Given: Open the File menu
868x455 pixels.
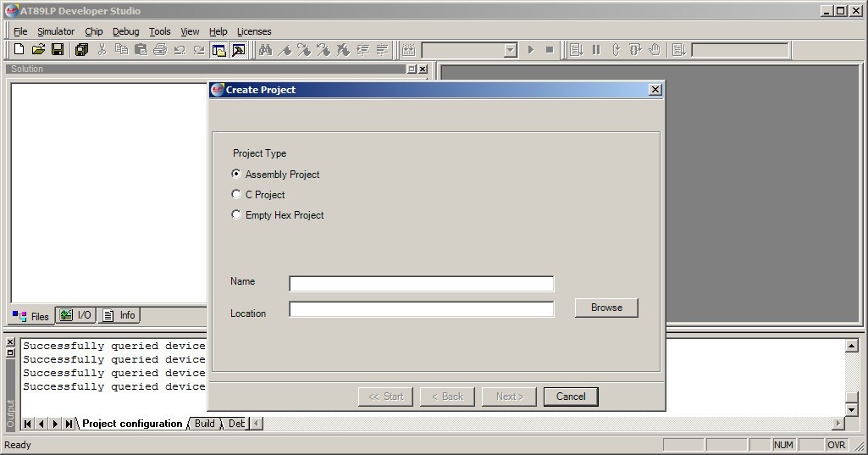Looking at the screenshot, I should pyautogui.click(x=20, y=31).
